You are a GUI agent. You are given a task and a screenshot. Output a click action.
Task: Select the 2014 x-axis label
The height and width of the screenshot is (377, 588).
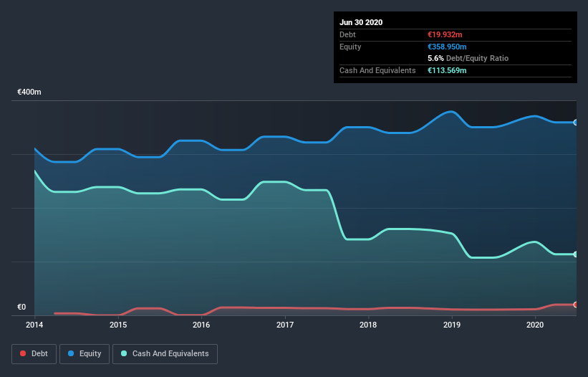(x=34, y=325)
